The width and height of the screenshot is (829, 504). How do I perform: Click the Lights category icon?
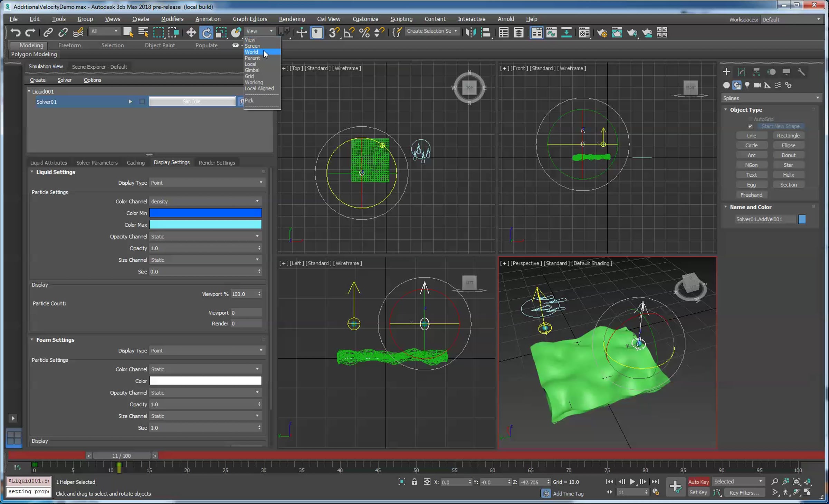(747, 85)
